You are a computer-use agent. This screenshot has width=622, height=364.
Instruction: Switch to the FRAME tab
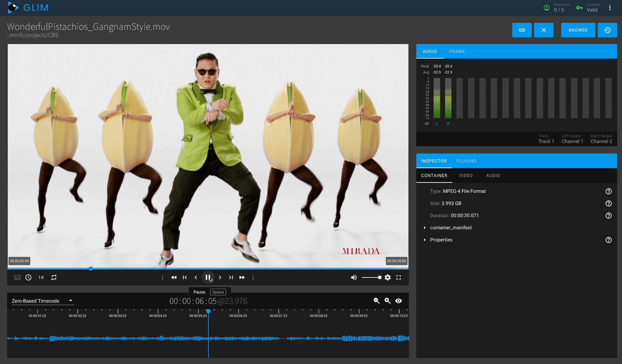pos(457,51)
